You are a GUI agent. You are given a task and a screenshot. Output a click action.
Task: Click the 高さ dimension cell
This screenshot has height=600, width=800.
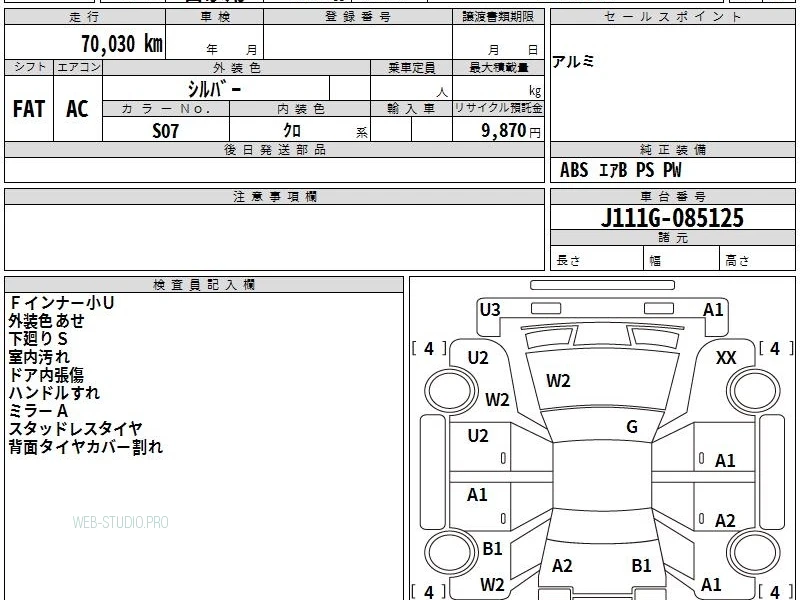[x=758, y=260]
